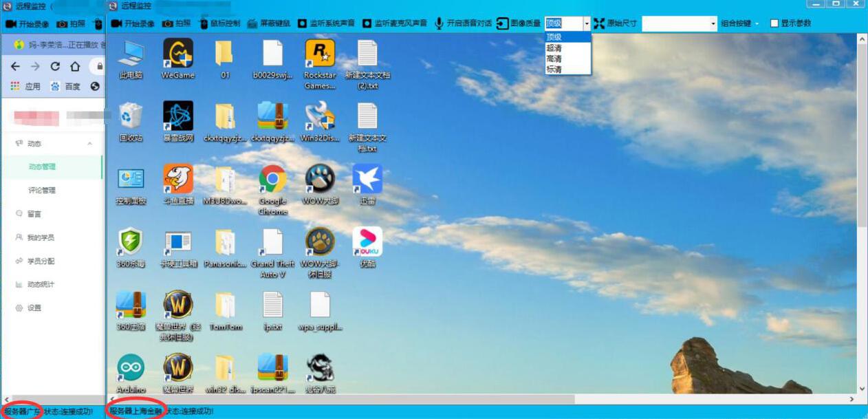Click the 拍照 snapshot camera icon
Screen dimensions: 868x419
(168, 23)
